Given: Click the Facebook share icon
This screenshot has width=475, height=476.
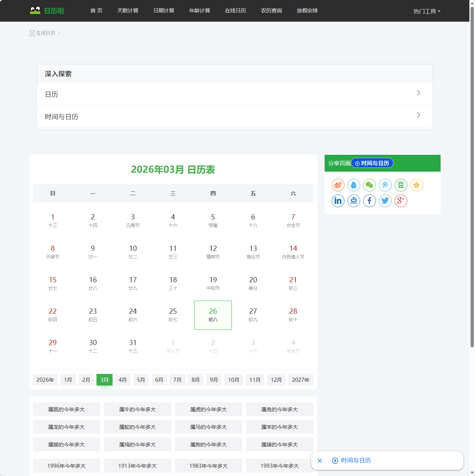Looking at the screenshot, I should (369, 201).
